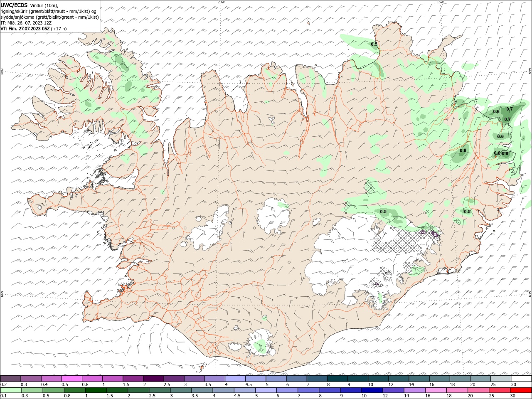Select top-row dark purple swatch labeled 2
This screenshot has width=532, height=399.
[153, 379]
